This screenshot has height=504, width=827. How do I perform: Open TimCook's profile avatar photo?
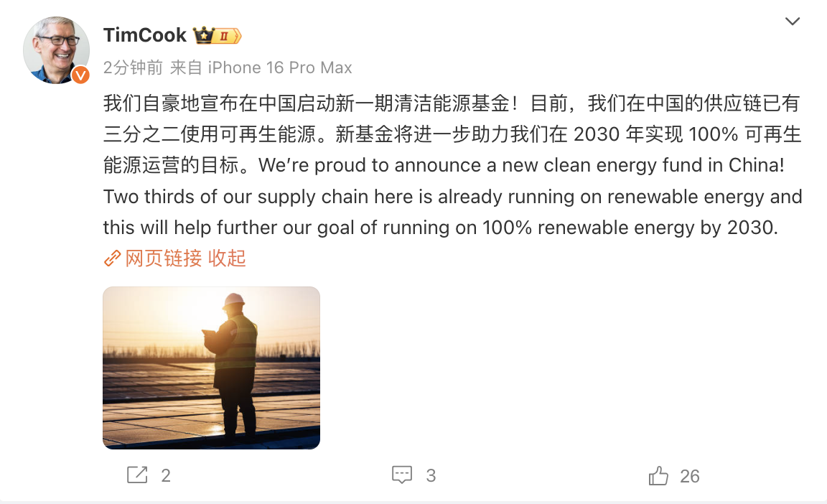(55, 49)
